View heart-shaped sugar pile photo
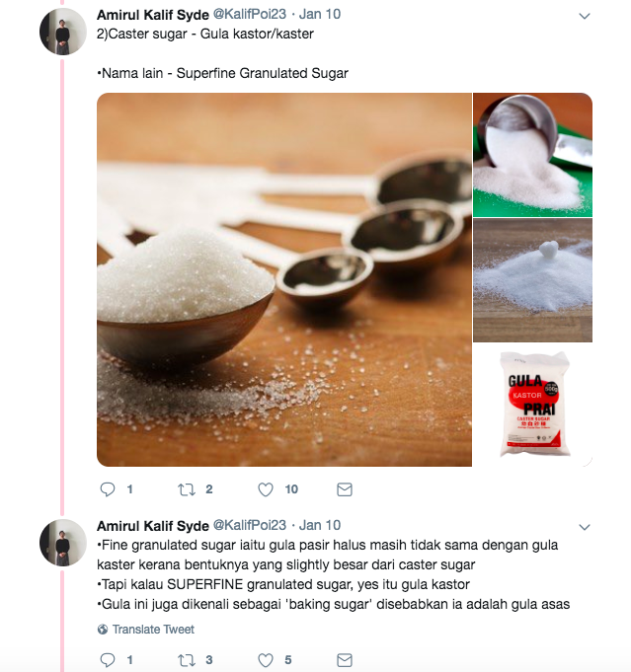Viewport: 631px width, 672px height. [533, 280]
